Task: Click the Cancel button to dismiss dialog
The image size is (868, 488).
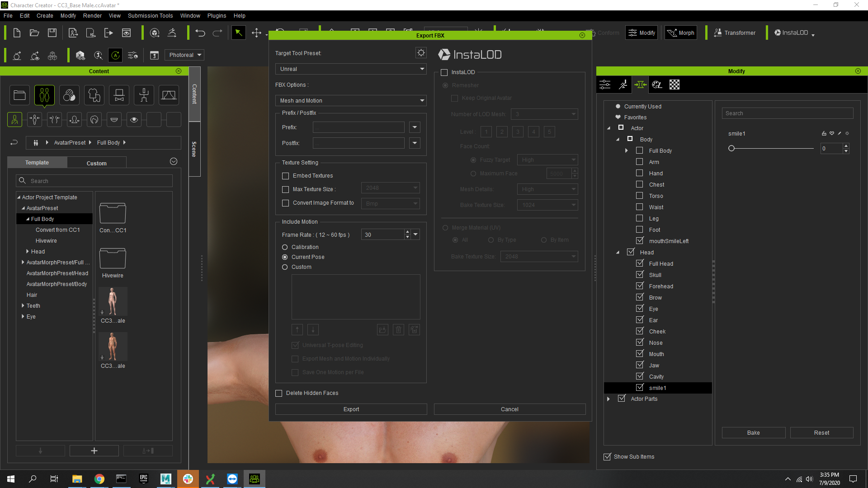Action: point(509,409)
